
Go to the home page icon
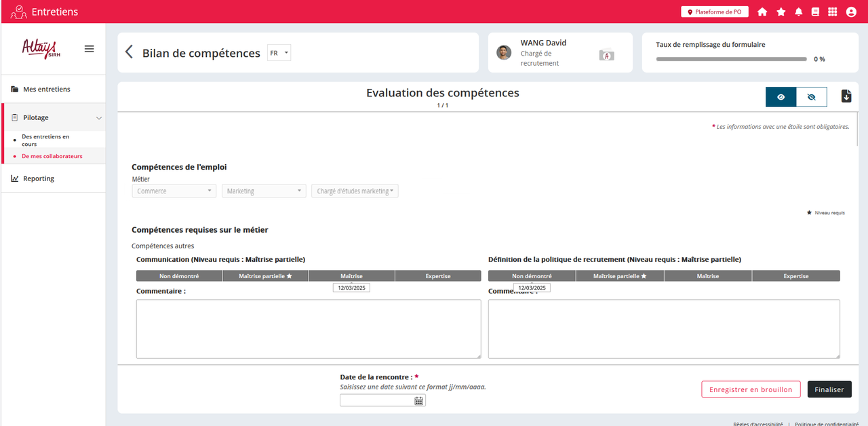(x=762, y=12)
